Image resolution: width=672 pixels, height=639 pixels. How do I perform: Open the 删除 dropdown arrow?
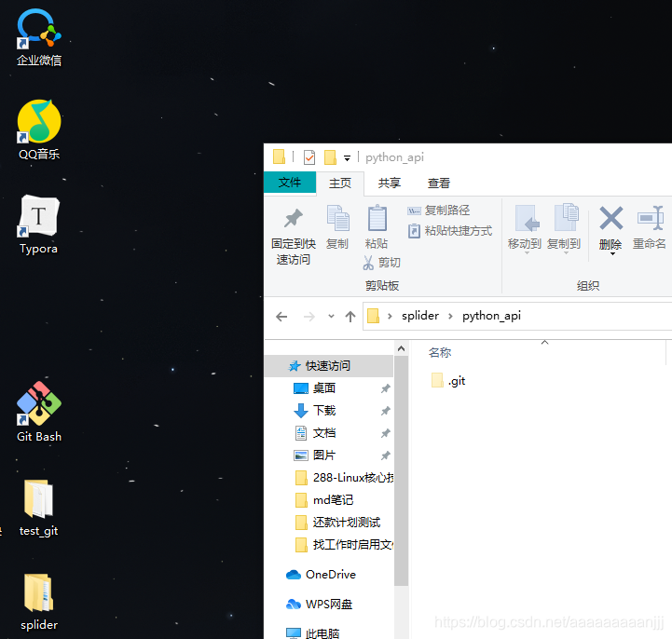(613, 254)
